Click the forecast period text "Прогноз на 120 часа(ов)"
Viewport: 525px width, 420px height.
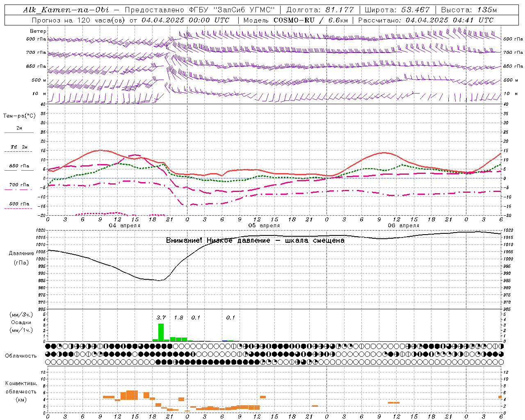point(78,20)
